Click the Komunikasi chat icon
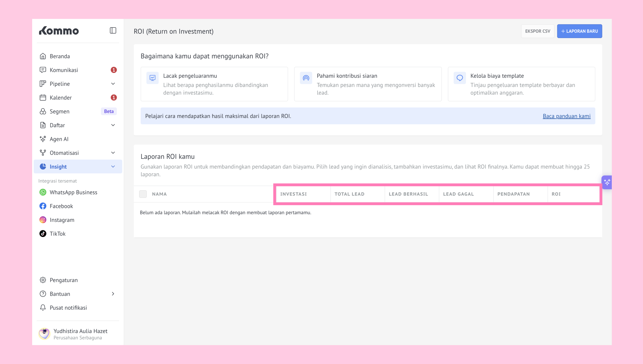Screen dimensions: 643x364 pos(43,70)
